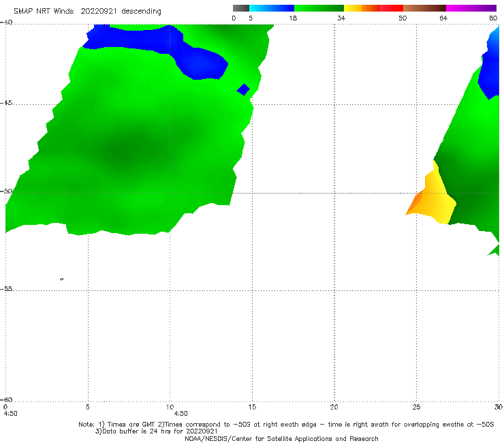Click the color bar label "18"
504x443 pixels.
[293, 18]
